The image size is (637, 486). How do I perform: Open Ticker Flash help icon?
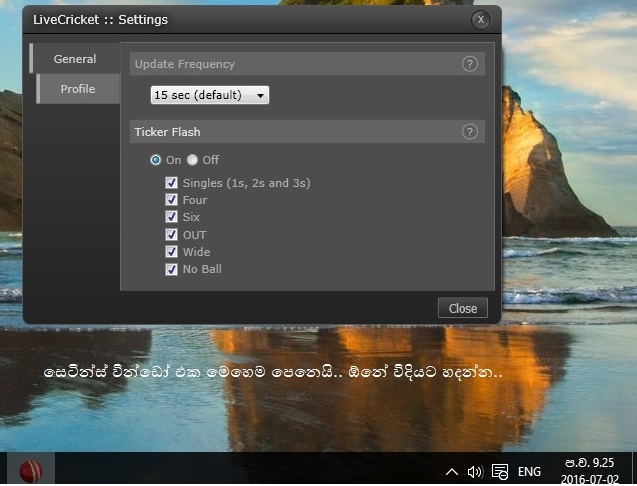click(470, 132)
